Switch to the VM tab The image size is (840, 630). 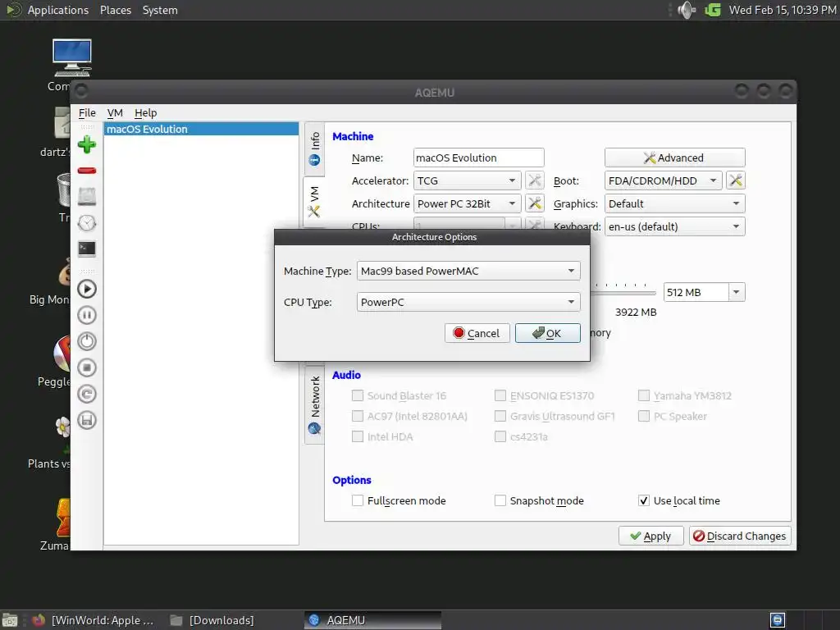(314, 202)
